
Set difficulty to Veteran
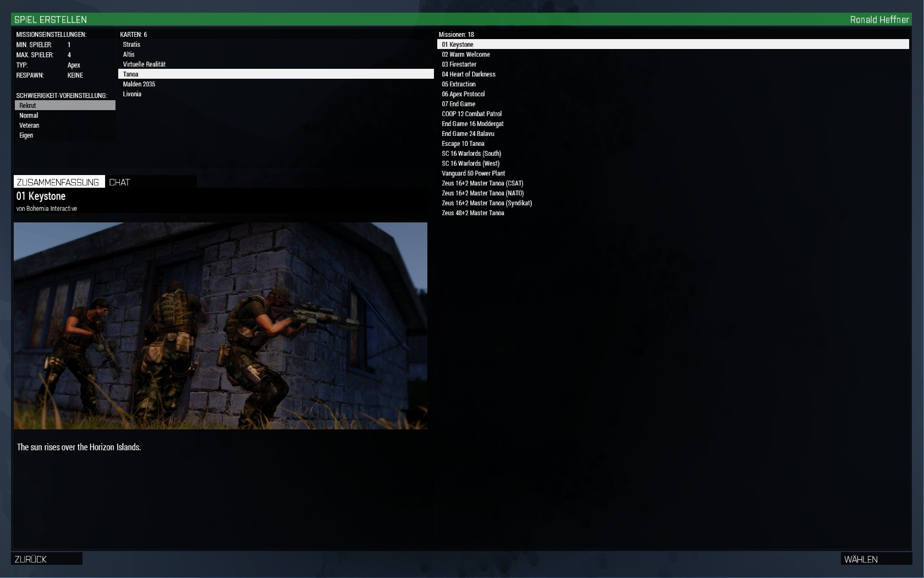[x=65, y=126]
